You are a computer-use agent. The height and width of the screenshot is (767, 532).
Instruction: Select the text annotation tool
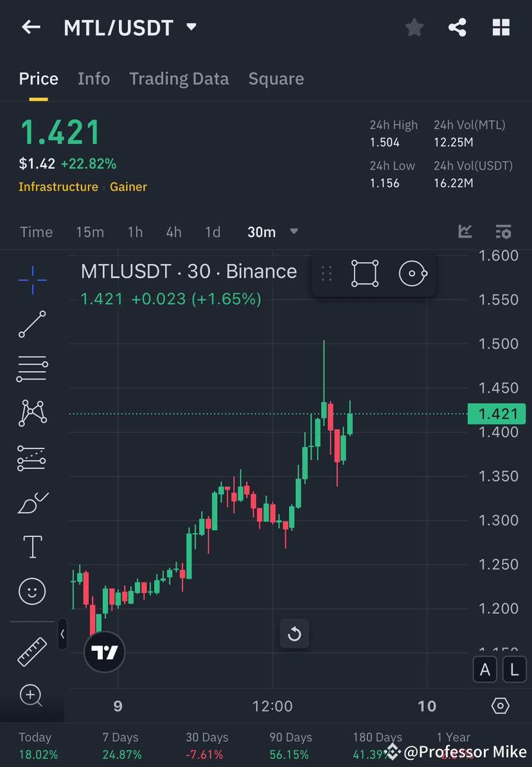32,547
